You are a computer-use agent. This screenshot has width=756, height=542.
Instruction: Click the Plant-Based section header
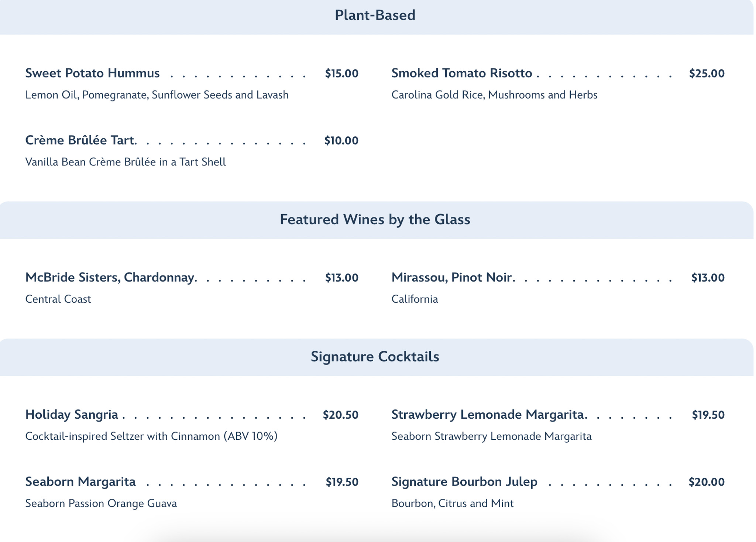pos(375,16)
